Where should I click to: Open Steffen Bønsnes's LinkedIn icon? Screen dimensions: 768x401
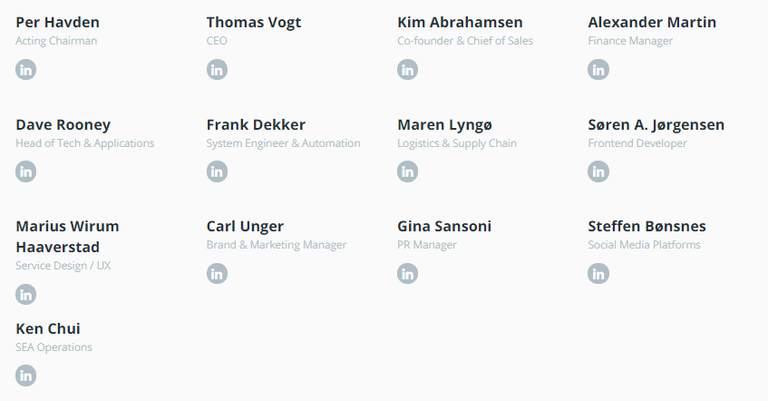(599, 274)
